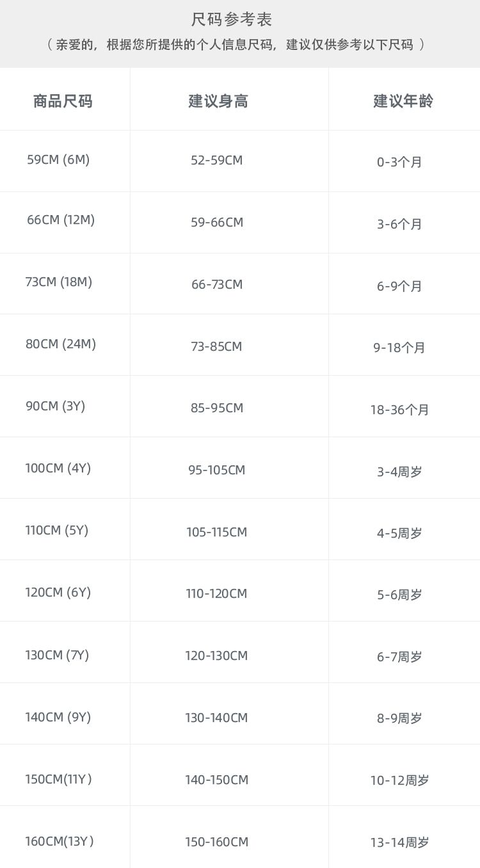Screen dimensions: 480x868
Task: Click the 120CM (6Y) size cell
Action: [x=58, y=593]
